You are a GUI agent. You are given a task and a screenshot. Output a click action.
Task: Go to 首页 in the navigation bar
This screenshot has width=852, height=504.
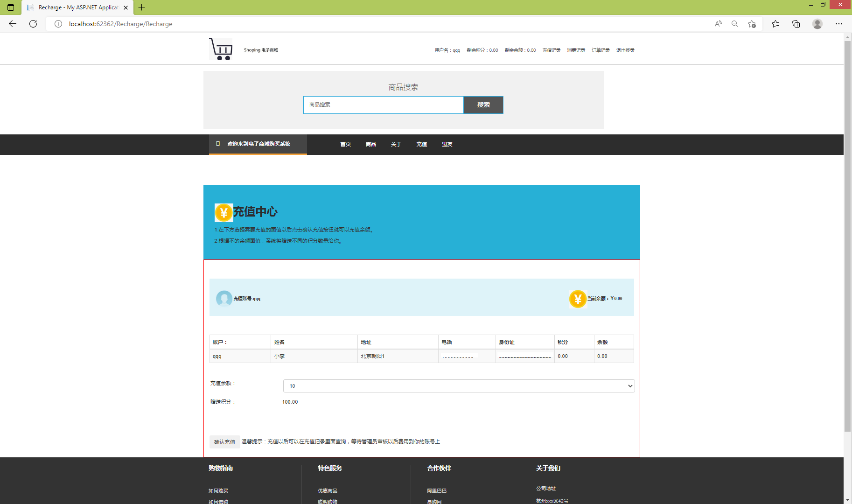[x=345, y=144]
